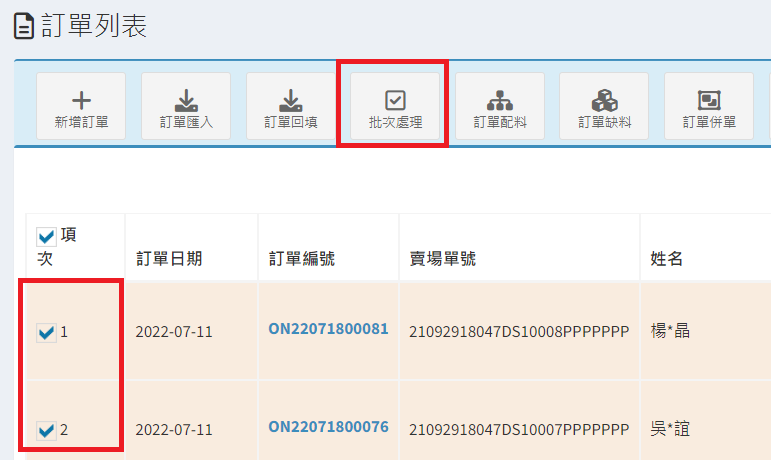Click the 賣場單號 column header
The image size is (771, 460).
442,259
